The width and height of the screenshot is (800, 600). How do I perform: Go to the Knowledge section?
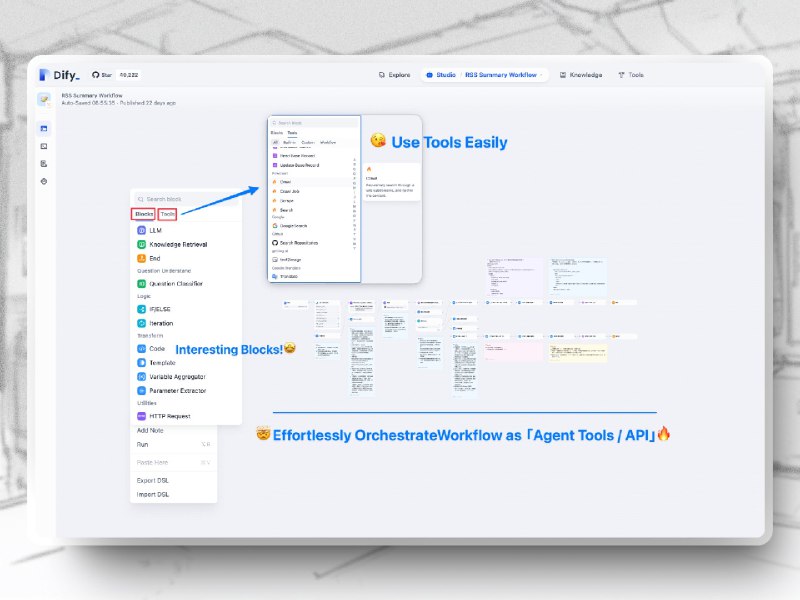[581, 75]
